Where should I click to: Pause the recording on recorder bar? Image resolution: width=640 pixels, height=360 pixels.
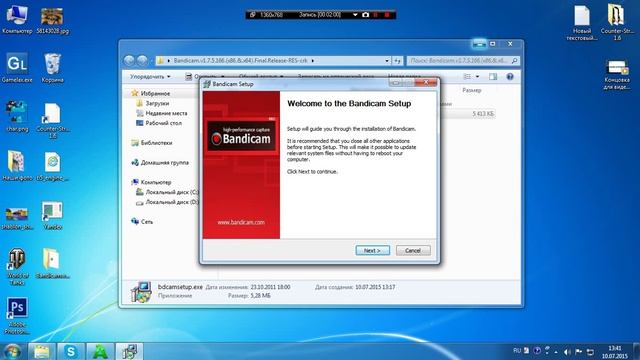pyautogui.click(x=376, y=15)
